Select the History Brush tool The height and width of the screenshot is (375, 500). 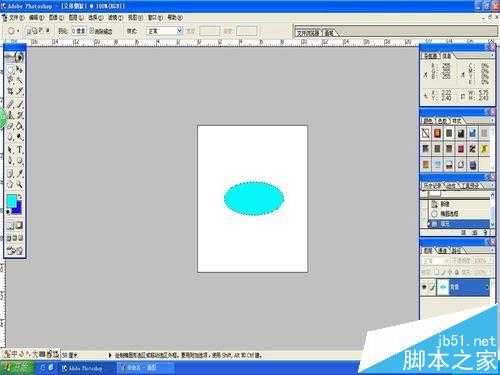pyautogui.click(x=19, y=115)
